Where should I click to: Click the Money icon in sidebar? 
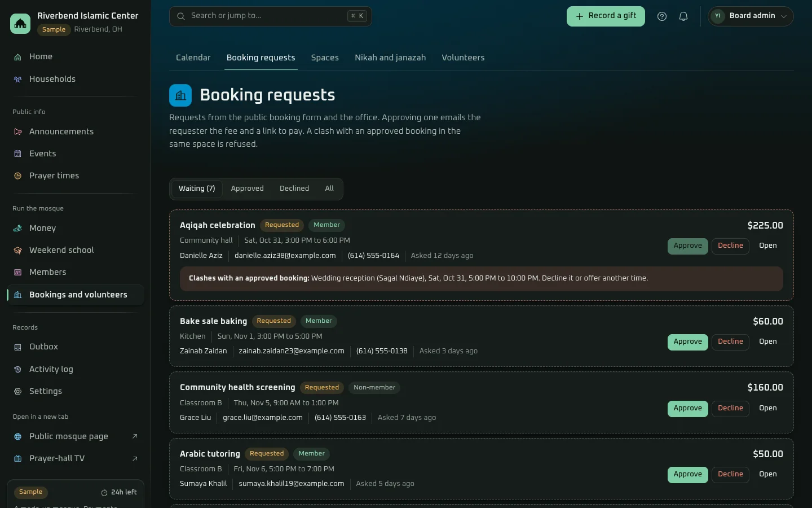coord(17,229)
